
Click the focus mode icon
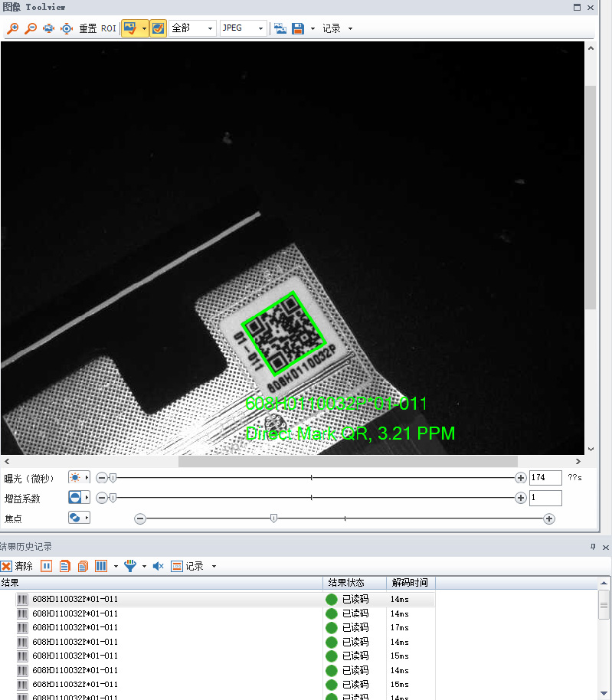pyautogui.click(x=75, y=518)
